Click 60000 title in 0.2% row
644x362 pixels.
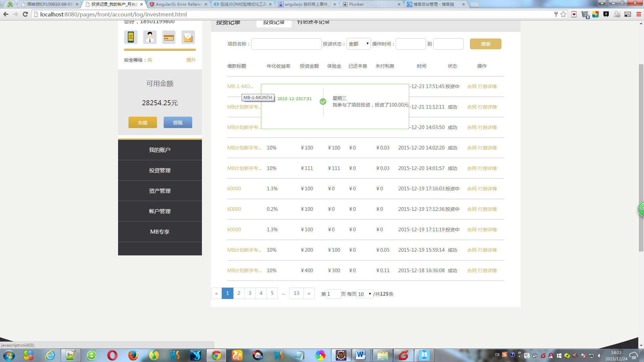(x=234, y=209)
